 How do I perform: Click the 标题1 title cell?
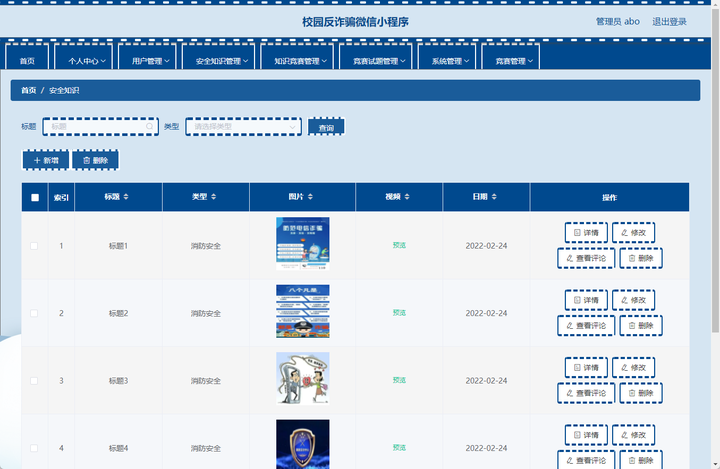pos(118,246)
